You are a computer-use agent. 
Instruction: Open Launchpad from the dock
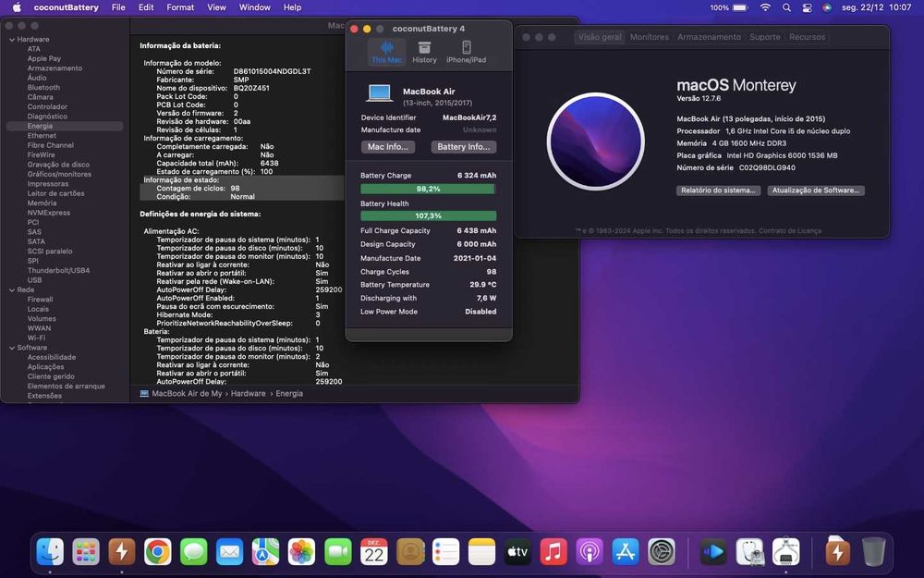[x=86, y=552]
